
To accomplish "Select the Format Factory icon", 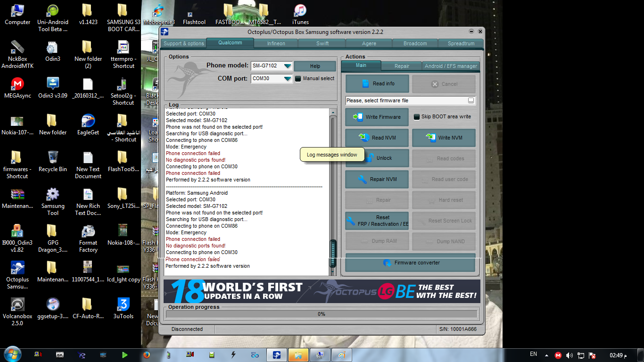I will click(x=88, y=239).
